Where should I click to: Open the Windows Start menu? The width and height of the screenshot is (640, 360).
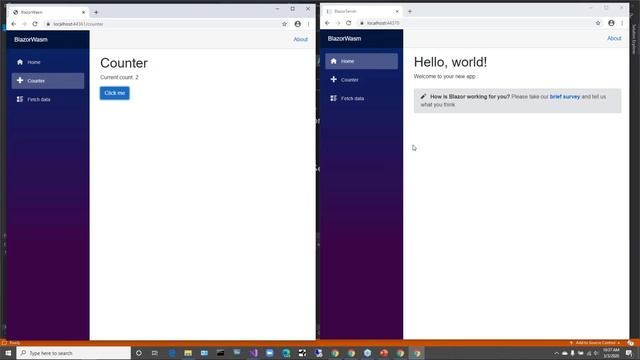coord(8,353)
